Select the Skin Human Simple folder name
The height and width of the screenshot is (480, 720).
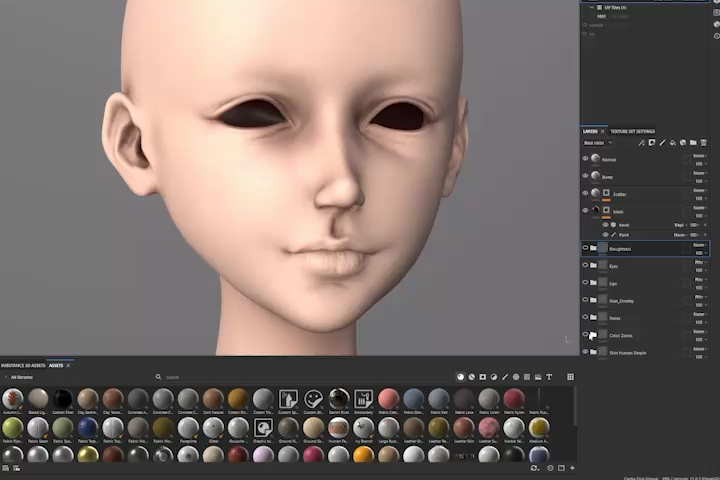pos(628,353)
